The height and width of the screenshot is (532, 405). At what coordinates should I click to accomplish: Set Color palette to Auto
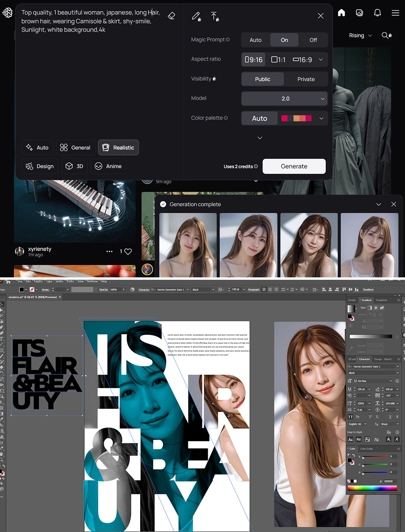pos(260,118)
